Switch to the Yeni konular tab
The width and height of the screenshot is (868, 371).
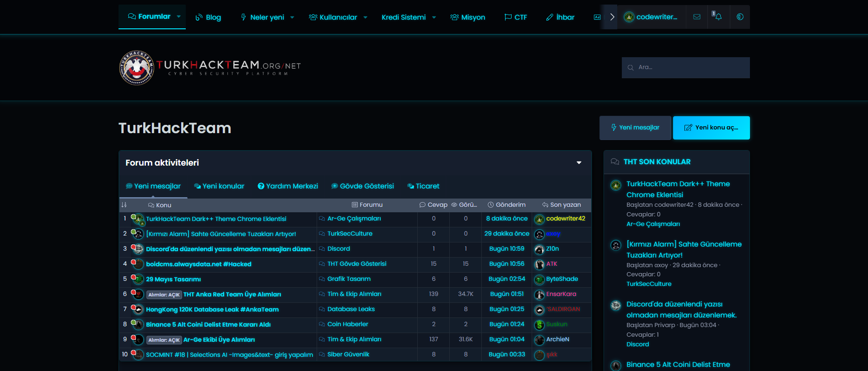coord(219,186)
